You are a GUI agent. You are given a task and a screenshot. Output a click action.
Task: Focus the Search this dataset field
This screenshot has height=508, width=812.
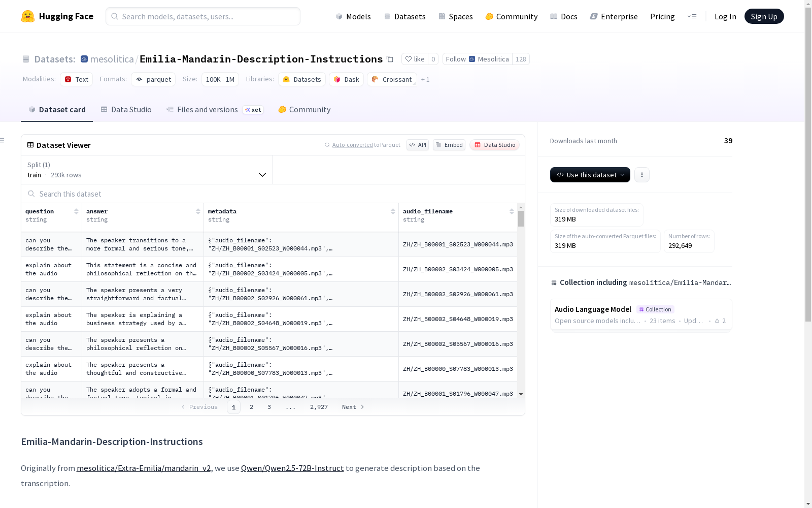pyautogui.click(x=273, y=194)
